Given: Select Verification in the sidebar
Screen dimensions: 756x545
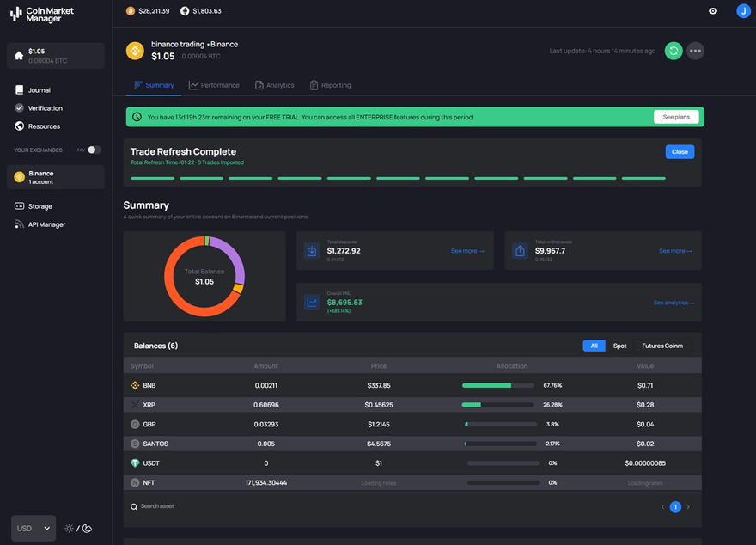Looking at the screenshot, I should 40,107.
